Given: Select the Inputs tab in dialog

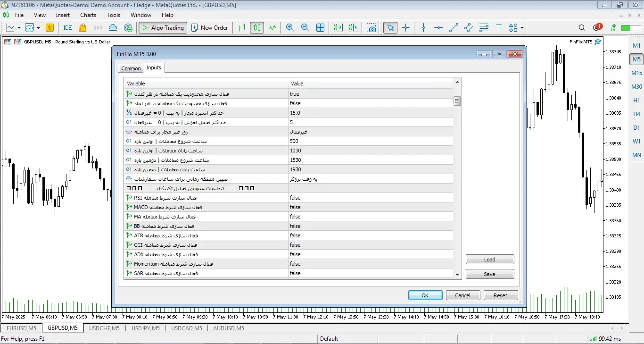Looking at the screenshot, I should pos(154,68).
